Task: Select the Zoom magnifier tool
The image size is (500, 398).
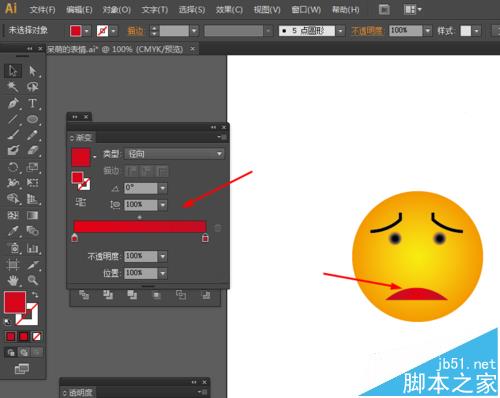Action: (32, 280)
